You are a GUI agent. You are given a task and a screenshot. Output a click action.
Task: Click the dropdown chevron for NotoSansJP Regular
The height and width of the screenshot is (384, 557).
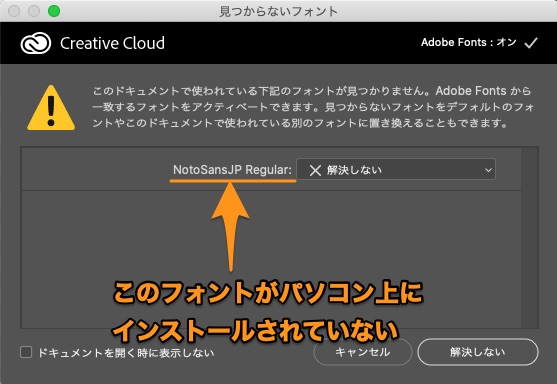(488, 170)
